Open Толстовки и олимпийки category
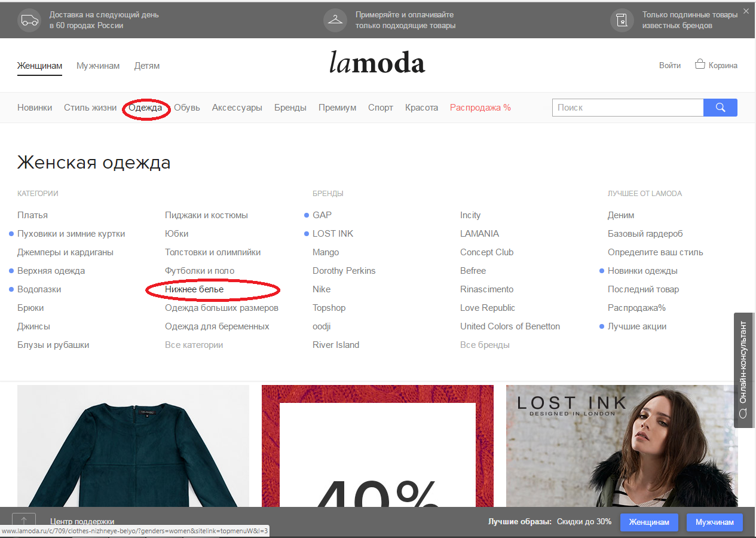Screen dimensions: 756x538 tap(213, 252)
